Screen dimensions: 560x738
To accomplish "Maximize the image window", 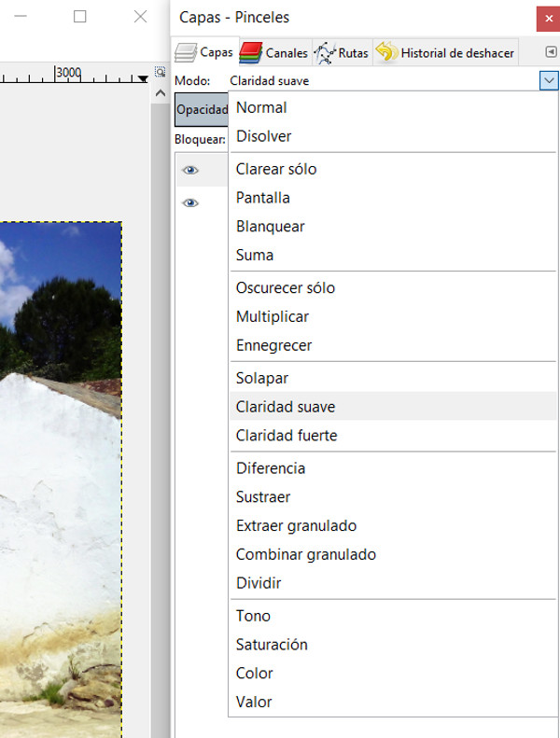I will (79, 17).
